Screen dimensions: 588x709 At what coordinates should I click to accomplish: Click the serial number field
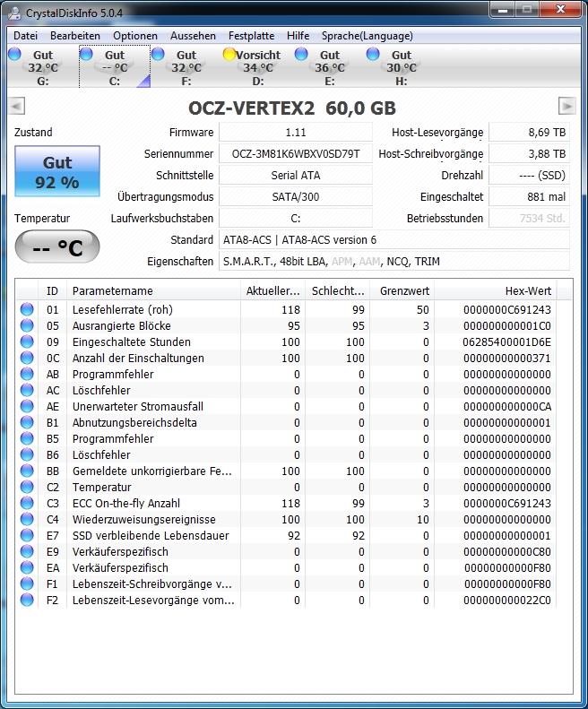pyautogui.click(x=296, y=154)
